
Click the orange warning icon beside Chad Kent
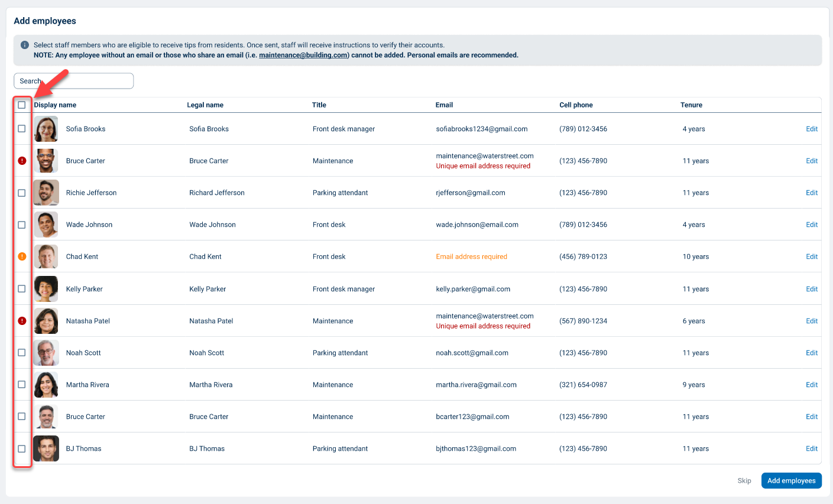(x=22, y=256)
